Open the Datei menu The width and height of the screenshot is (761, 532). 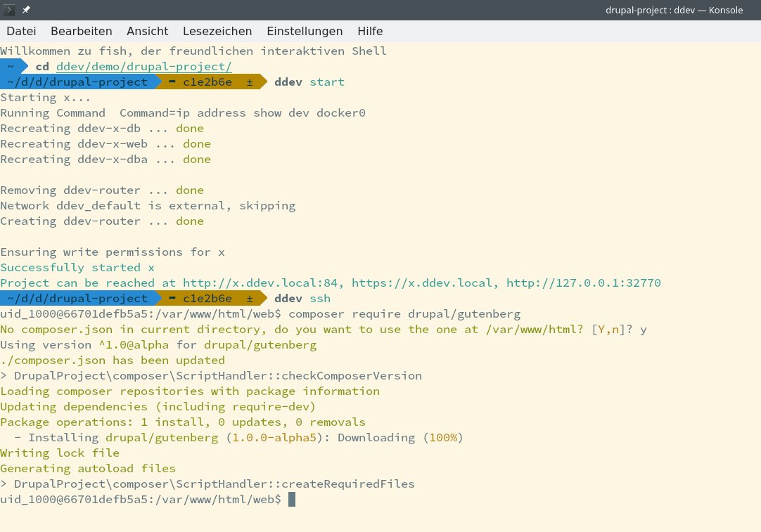tap(21, 31)
